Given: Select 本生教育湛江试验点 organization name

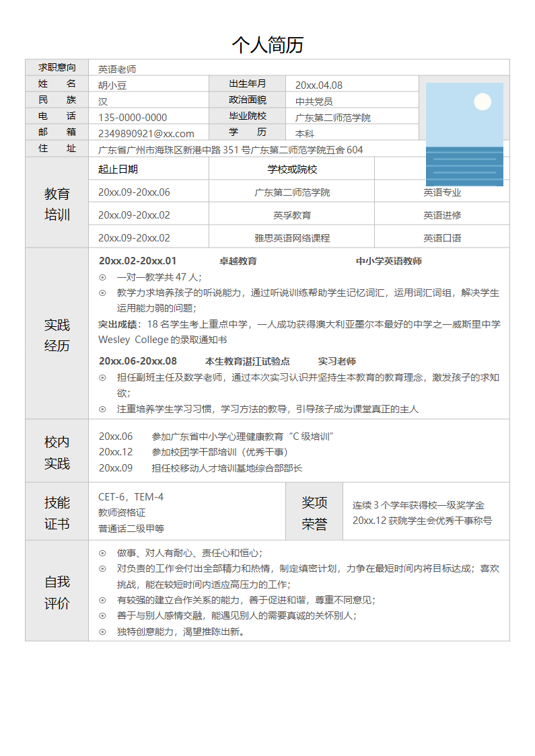Looking at the screenshot, I should pyautogui.click(x=248, y=361).
